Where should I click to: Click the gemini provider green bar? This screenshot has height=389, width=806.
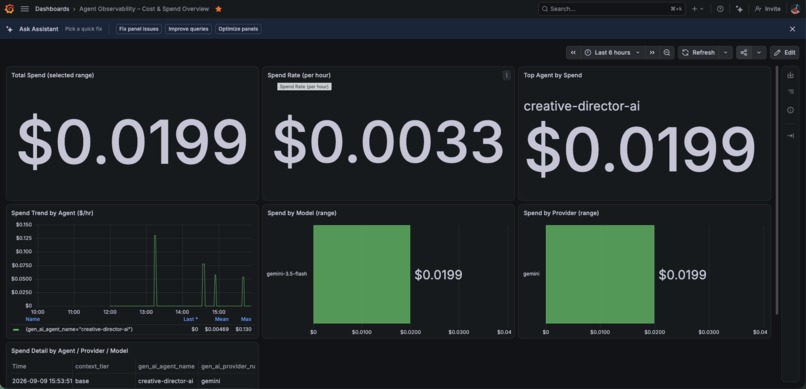pos(600,274)
